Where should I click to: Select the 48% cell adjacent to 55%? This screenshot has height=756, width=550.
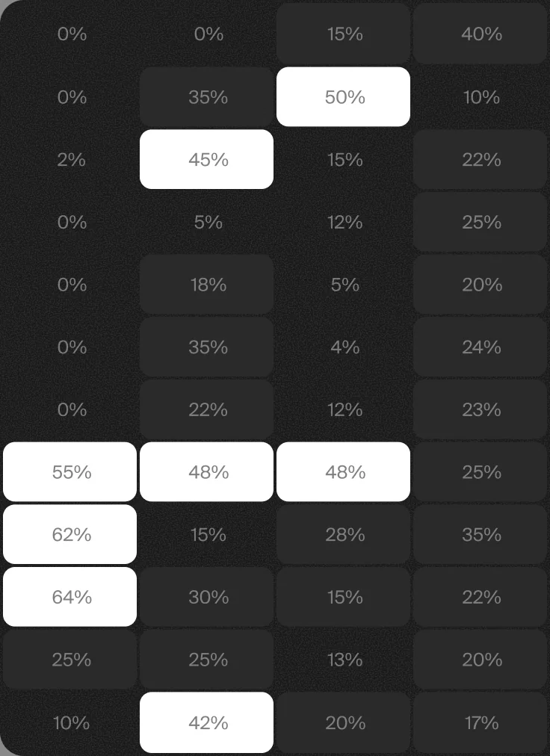click(206, 472)
